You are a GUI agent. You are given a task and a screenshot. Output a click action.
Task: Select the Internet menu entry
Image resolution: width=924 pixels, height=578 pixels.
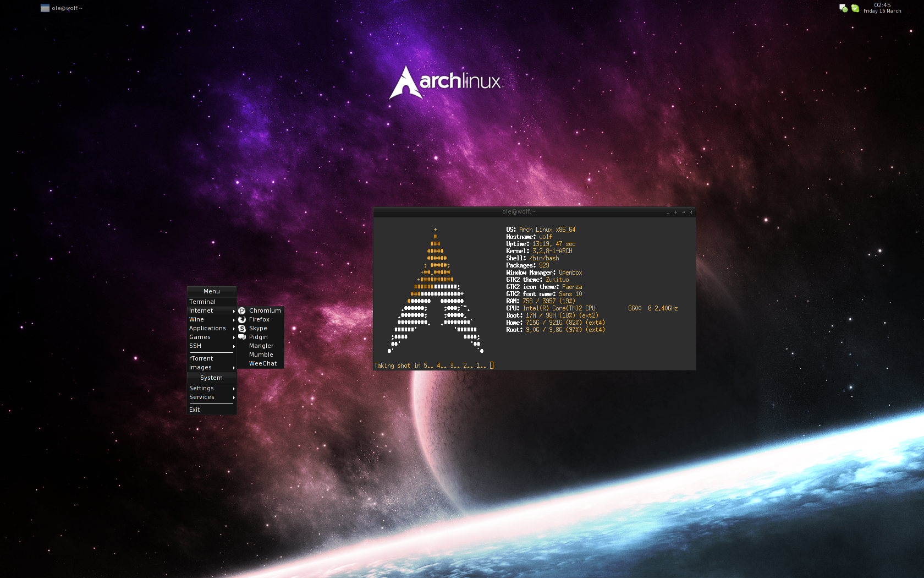(212, 310)
